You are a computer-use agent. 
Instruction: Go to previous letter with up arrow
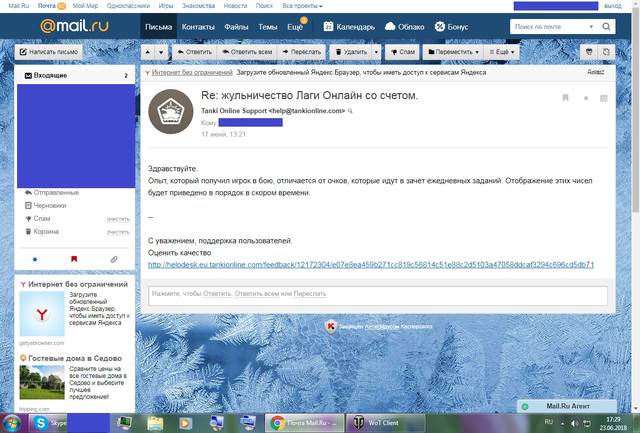tap(148, 52)
